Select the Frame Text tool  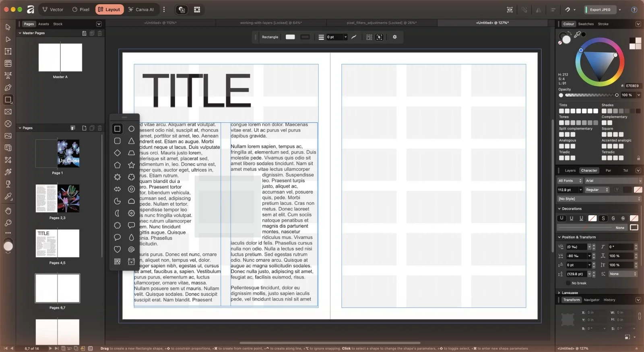tap(8, 51)
